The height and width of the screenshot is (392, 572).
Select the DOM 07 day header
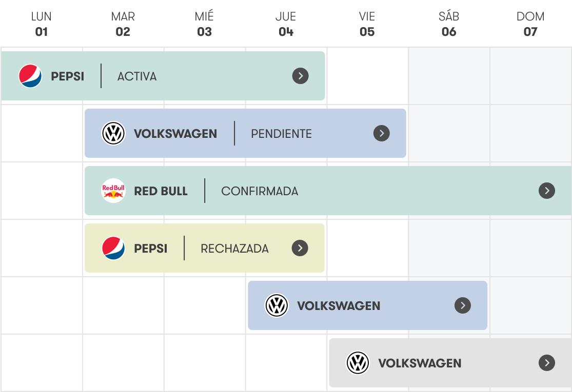coord(530,24)
